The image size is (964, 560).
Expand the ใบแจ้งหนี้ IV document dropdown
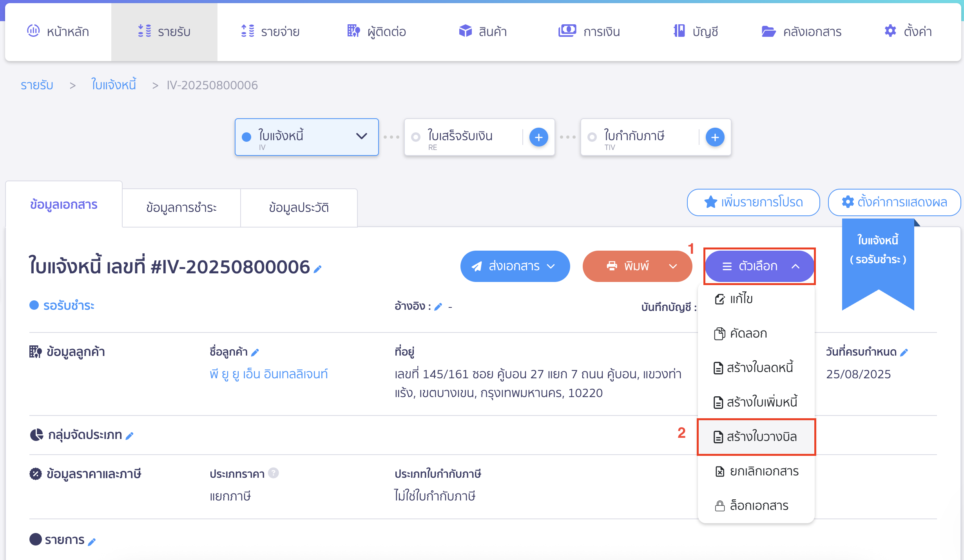coord(361,136)
